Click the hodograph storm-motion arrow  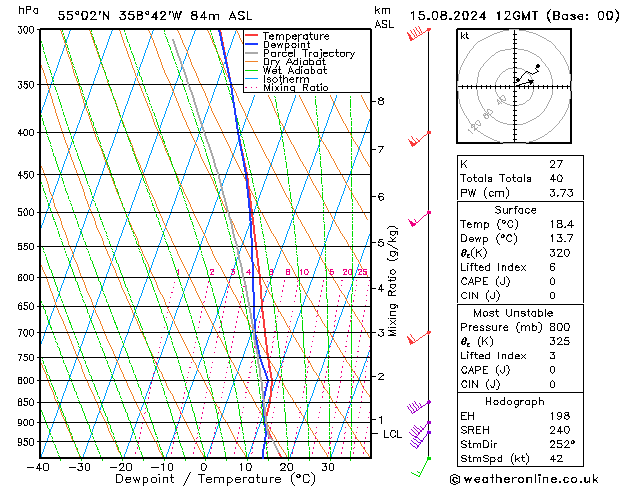pos(526,83)
